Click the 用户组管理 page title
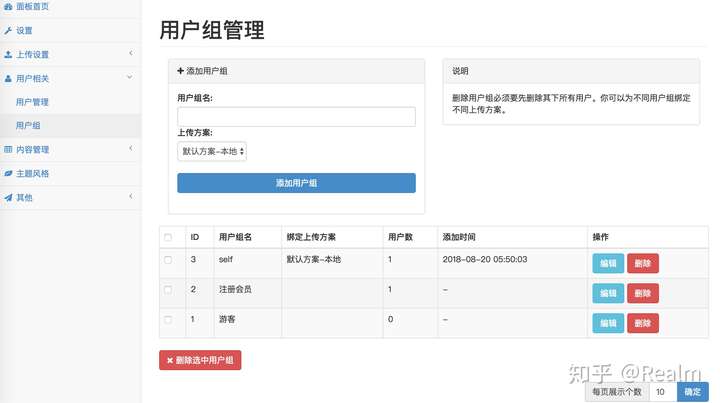 212,30
